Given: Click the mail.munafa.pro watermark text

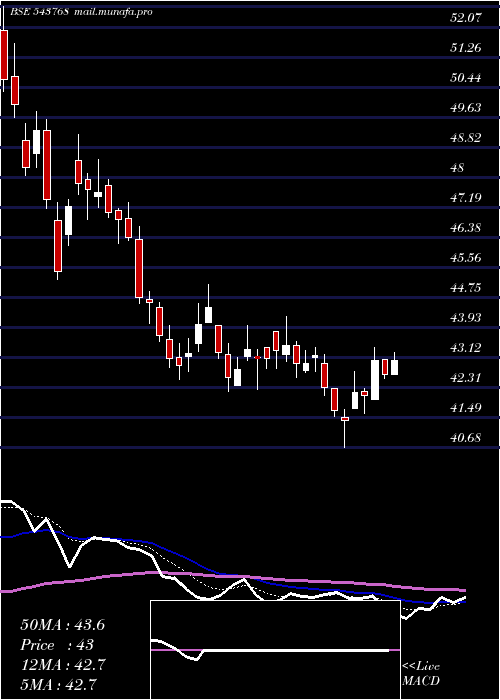Looking at the screenshot, I should [113, 12].
